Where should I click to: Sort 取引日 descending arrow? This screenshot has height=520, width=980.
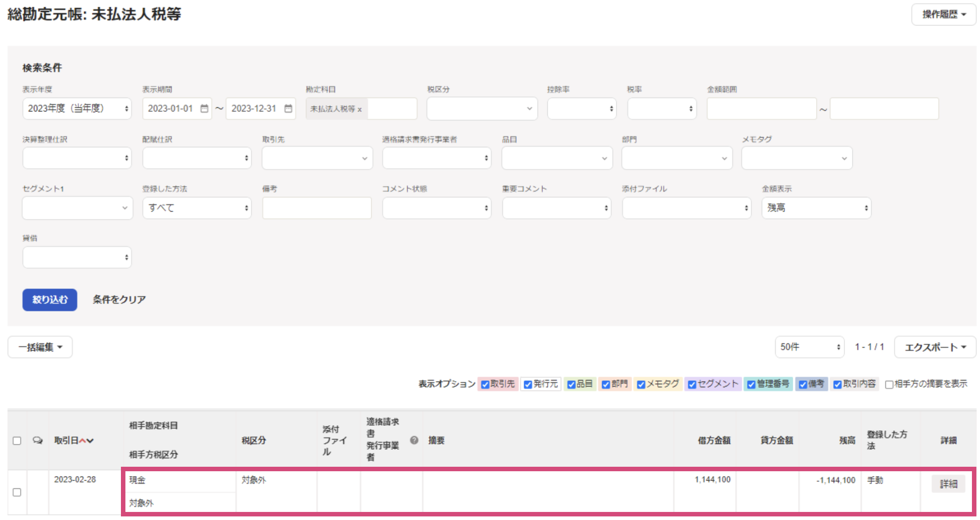90,440
